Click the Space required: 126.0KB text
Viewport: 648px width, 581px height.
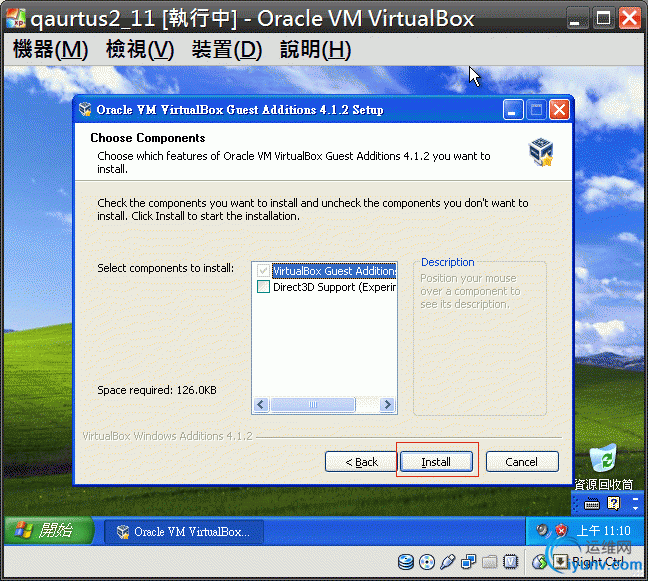point(157,390)
